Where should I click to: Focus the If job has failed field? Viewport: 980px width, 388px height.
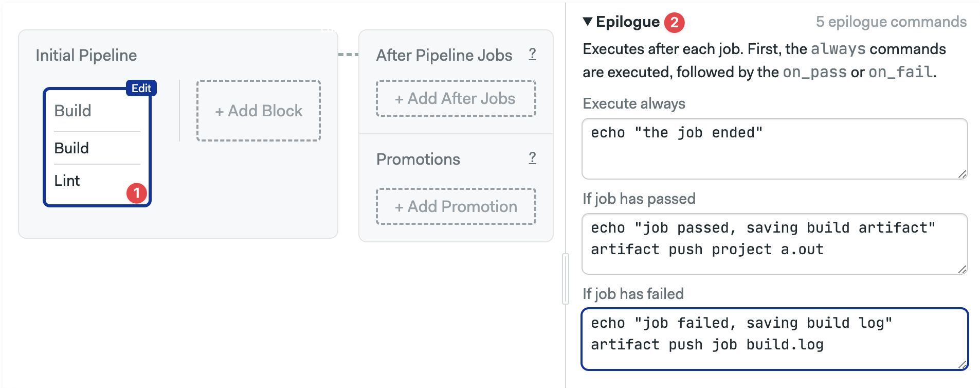coord(775,339)
